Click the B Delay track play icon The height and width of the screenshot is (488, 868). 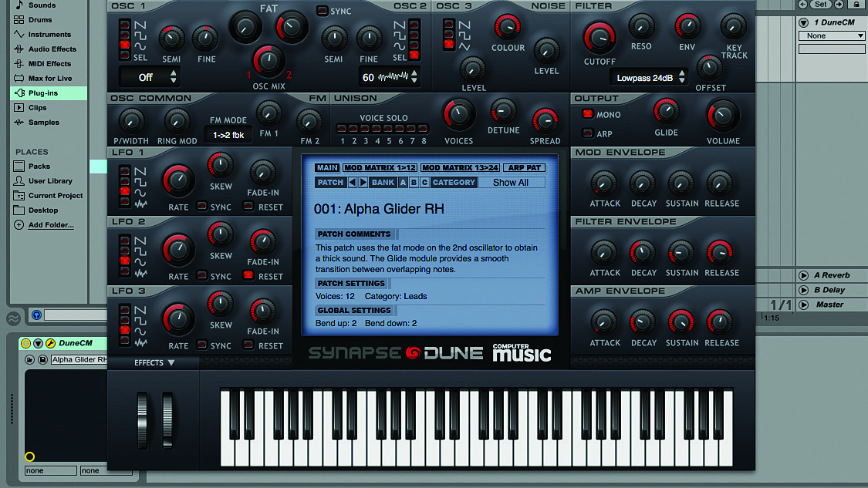point(804,290)
